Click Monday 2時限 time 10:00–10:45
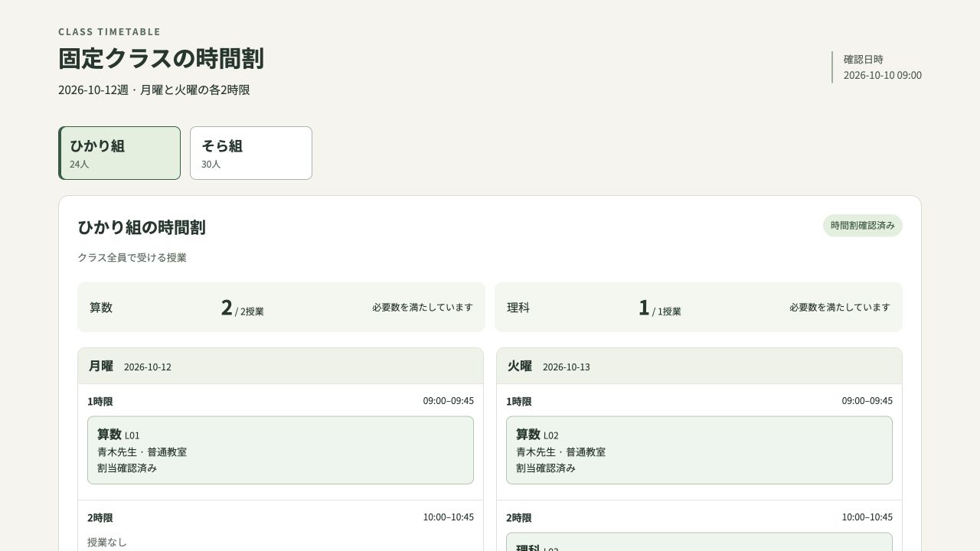The width and height of the screenshot is (980, 551). pyautogui.click(x=449, y=517)
